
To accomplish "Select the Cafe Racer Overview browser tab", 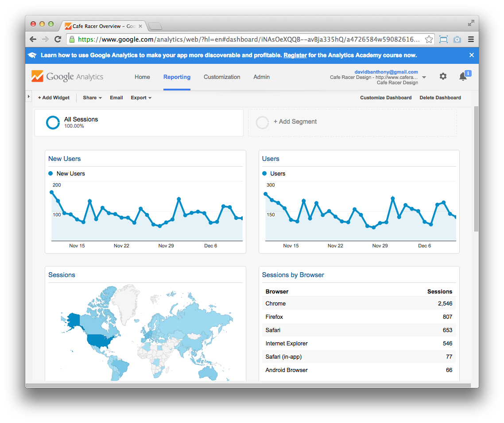I will (x=103, y=26).
